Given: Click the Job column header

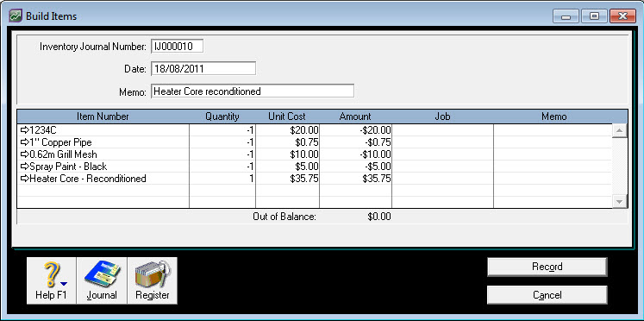Looking at the screenshot, I should tap(442, 116).
